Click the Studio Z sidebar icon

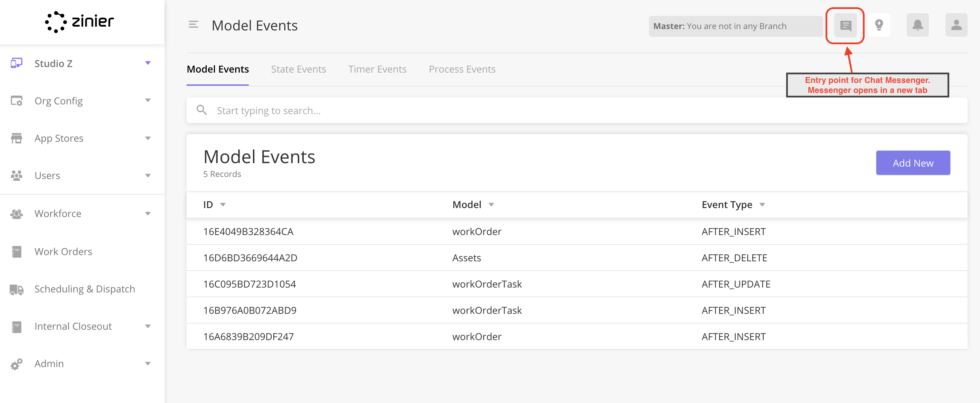click(x=16, y=63)
